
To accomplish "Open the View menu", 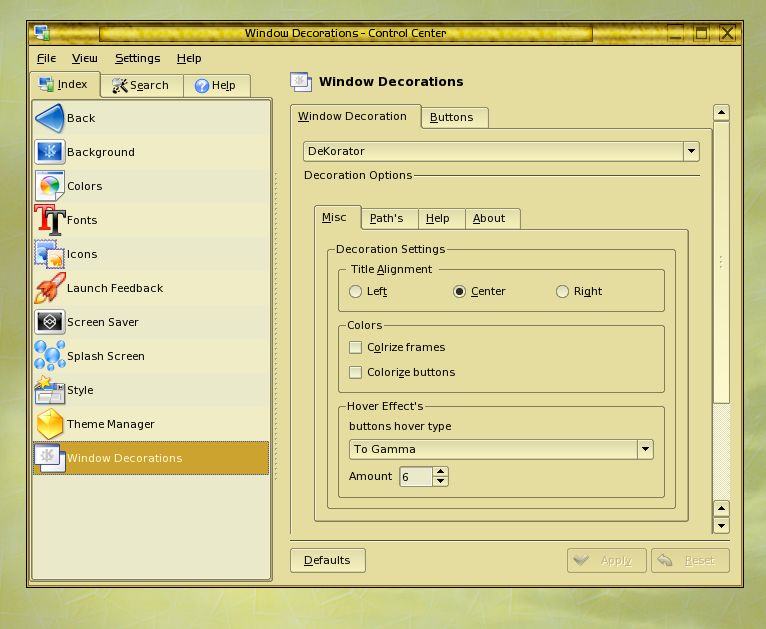I will [x=85, y=59].
